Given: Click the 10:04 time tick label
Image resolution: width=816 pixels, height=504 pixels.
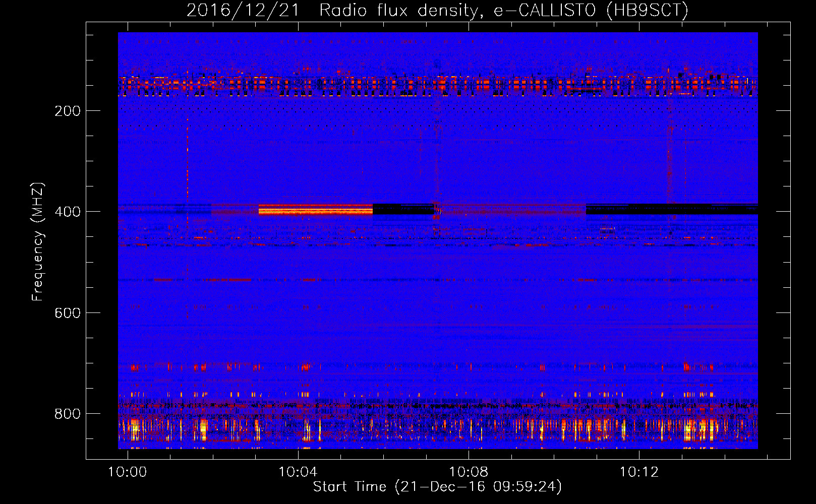Looking at the screenshot, I should pyautogui.click(x=298, y=472).
